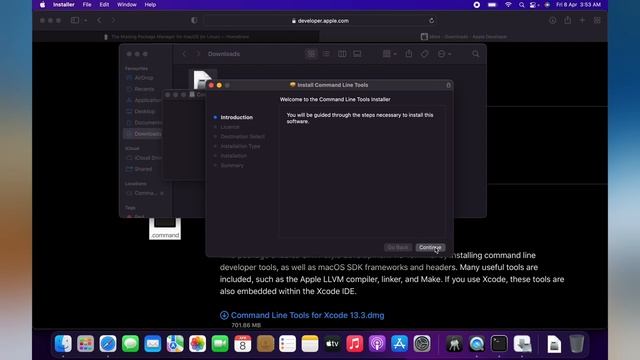640x360 pixels.
Task: Switch to the Apple Developer Downloads tab
Action: pyautogui.click(x=464, y=37)
